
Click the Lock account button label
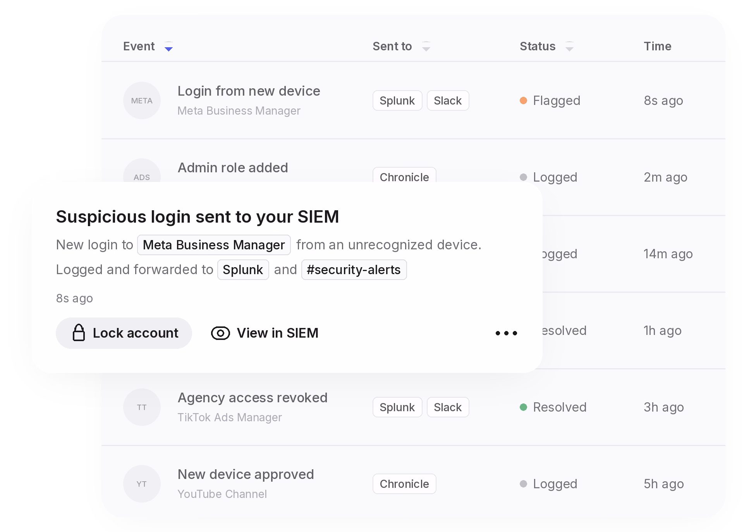136,333
